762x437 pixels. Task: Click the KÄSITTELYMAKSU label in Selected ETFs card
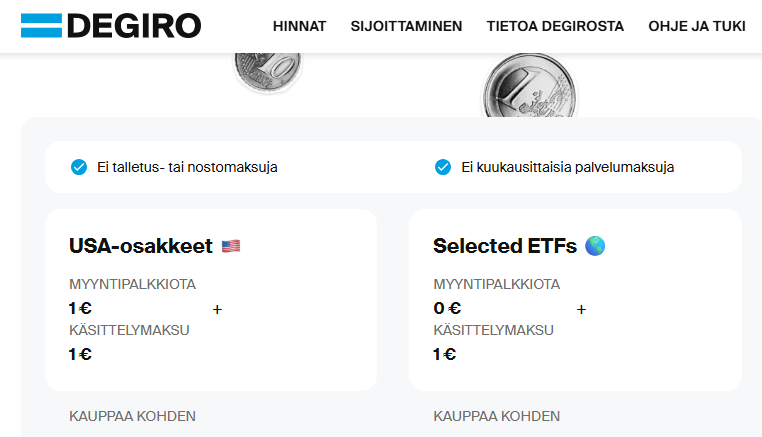pos(493,330)
